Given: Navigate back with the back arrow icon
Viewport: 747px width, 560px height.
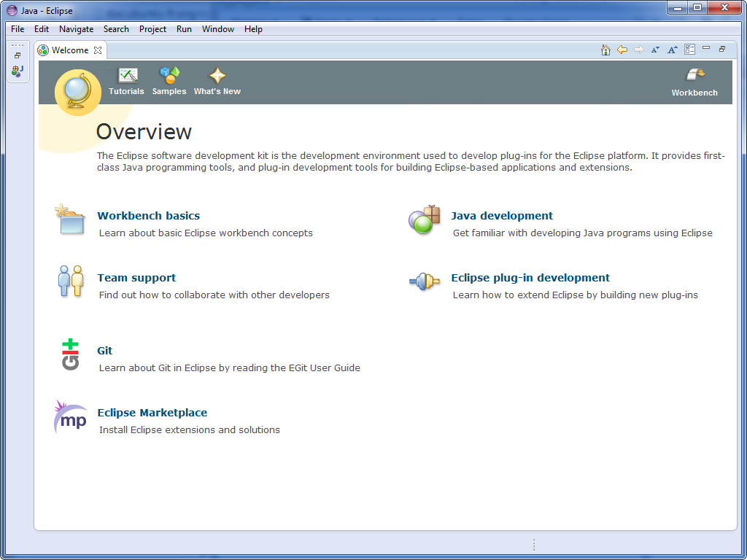Looking at the screenshot, I should click(x=622, y=49).
